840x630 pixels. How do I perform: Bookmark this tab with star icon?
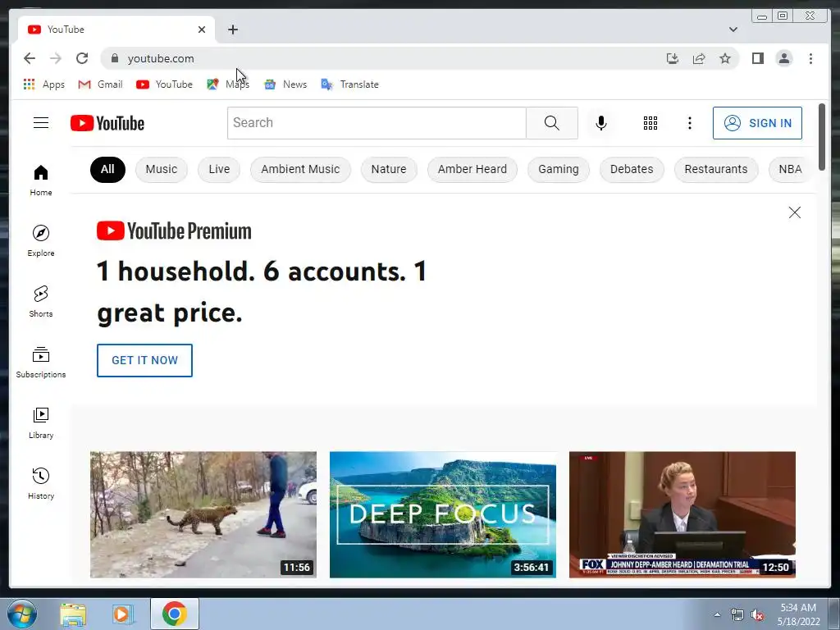click(725, 58)
